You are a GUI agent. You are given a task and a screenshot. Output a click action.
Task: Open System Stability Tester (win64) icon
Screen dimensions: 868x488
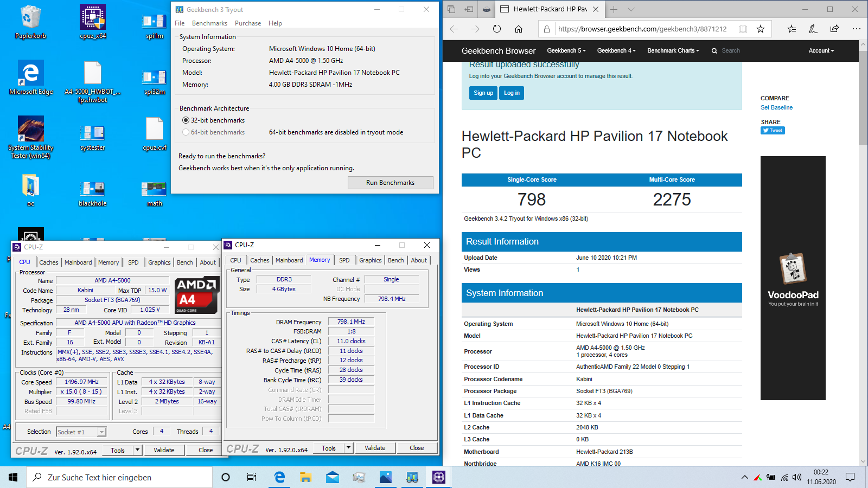31,138
